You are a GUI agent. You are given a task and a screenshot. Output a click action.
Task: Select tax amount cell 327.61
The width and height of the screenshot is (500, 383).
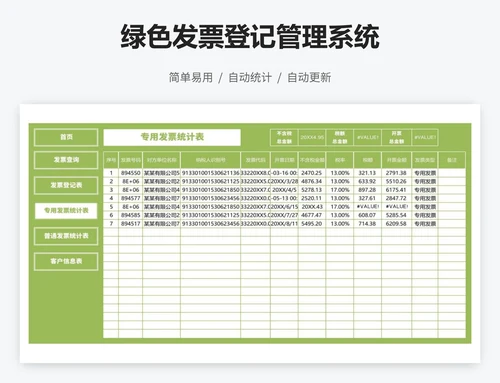pyautogui.click(x=367, y=198)
